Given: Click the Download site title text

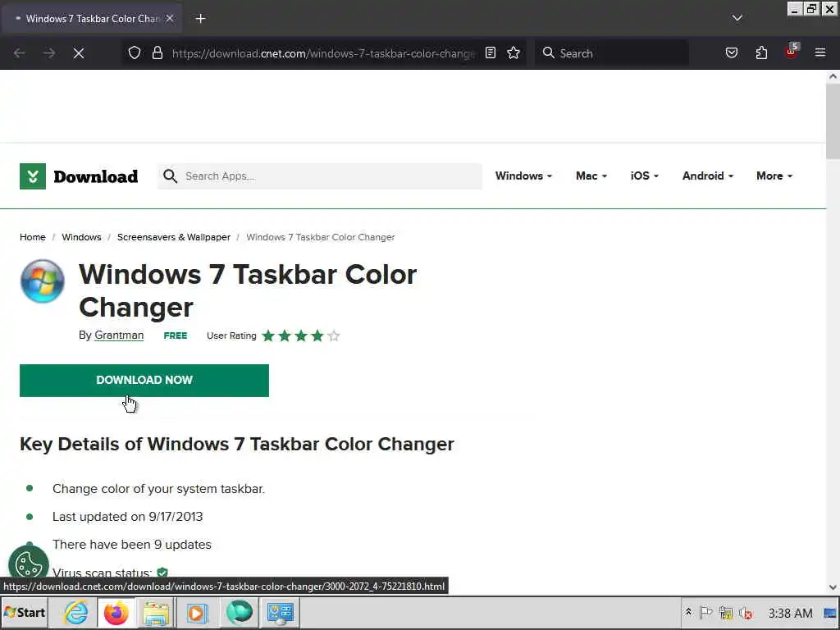Looking at the screenshot, I should click(x=96, y=176).
